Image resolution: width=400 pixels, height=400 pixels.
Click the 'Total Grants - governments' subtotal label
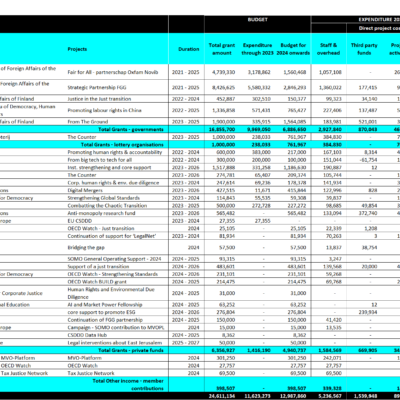[x=131, y=129]
